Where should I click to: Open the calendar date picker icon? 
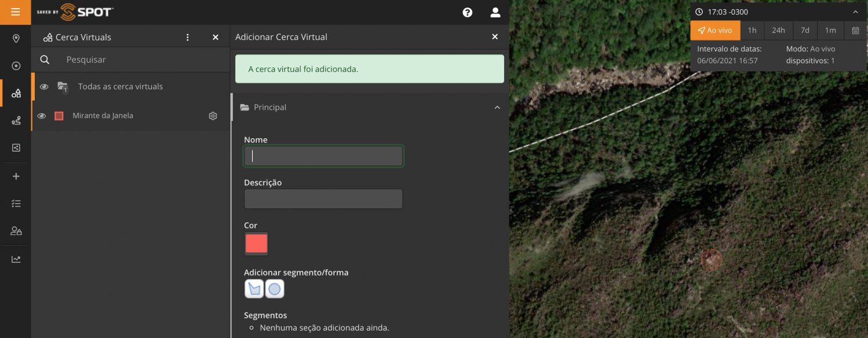[855, 30]
